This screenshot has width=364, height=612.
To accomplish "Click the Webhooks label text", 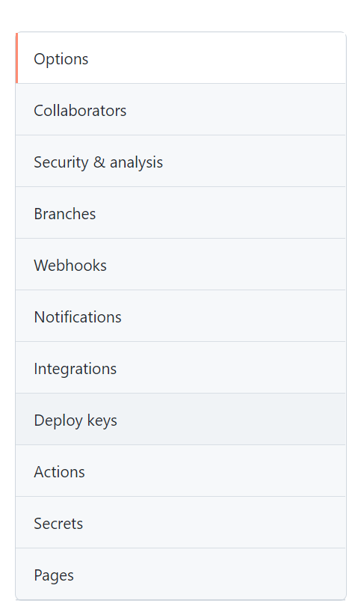I will click(x=70, y=266).
